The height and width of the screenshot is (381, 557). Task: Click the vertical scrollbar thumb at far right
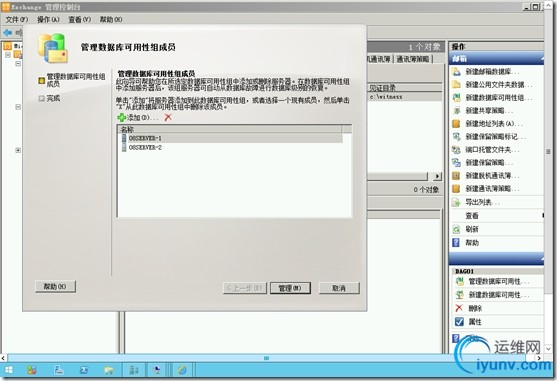(x=548, y=152)
